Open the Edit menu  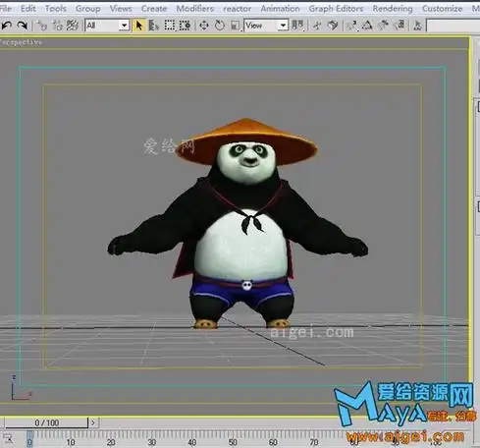(28, 9)
